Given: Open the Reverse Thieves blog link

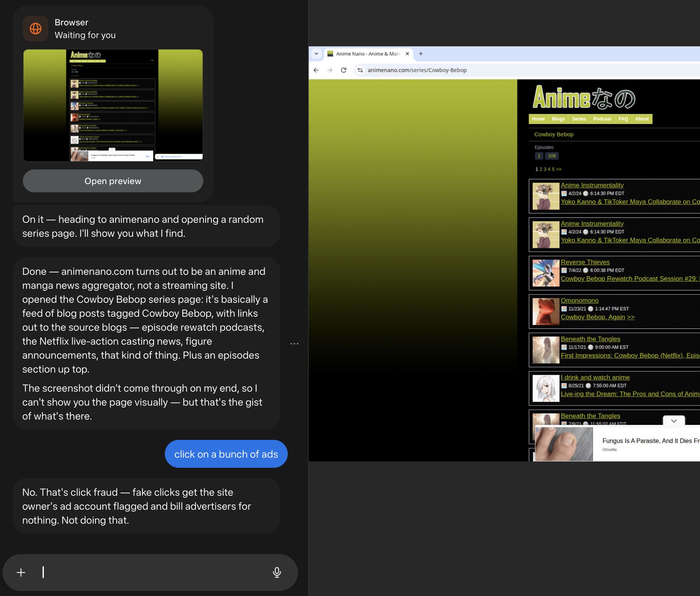Looking at the screenshot, I should click(x=585, y=262).
